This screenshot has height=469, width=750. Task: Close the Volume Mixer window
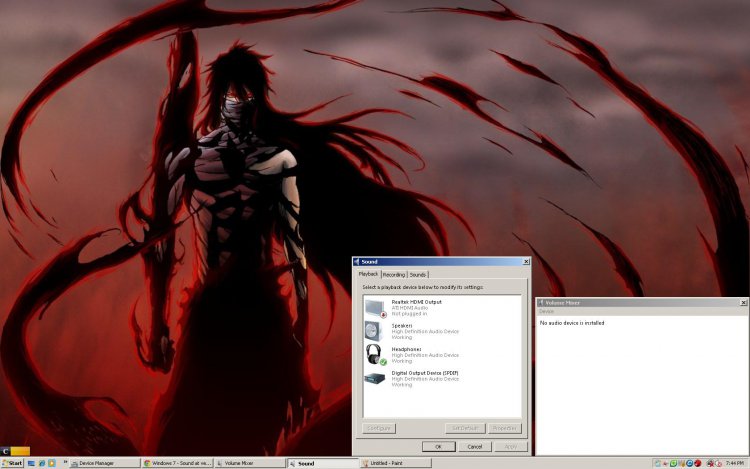point(743,303)
